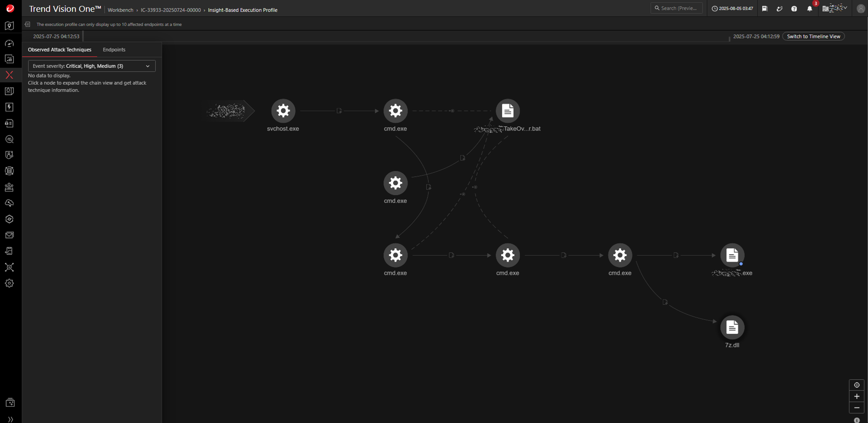Open the hexagon eye sidebar icon

click(10, 219)
